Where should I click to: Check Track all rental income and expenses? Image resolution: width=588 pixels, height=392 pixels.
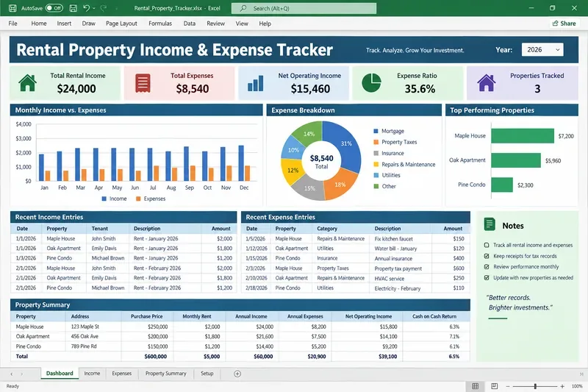(x=487, y=245)
